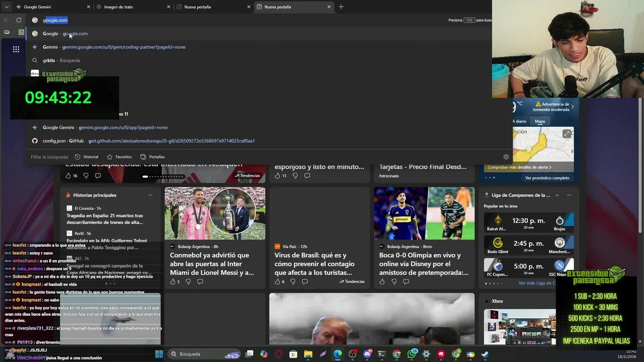Open Task View from taskbar
The width and height of the screenshot is (644, 362).
coord(249,354)
